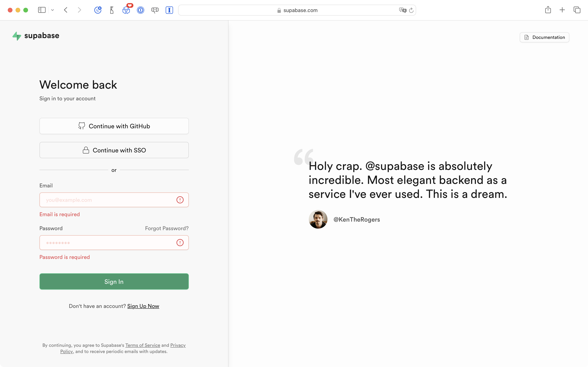The width and height of the screenshot is (588, 367).
Task: Click the page translate icon in address bar
Action: pyautogui.click(x=402, y=10)
